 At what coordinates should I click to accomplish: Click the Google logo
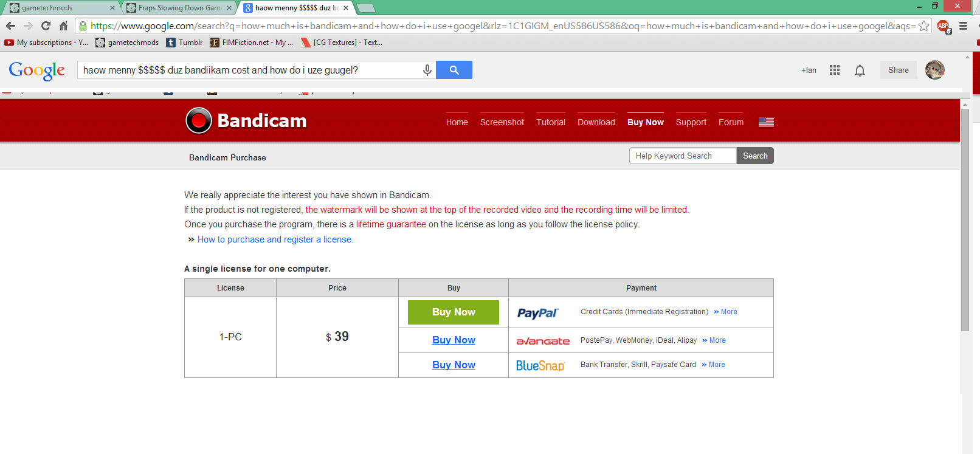(x=37, y=70)
